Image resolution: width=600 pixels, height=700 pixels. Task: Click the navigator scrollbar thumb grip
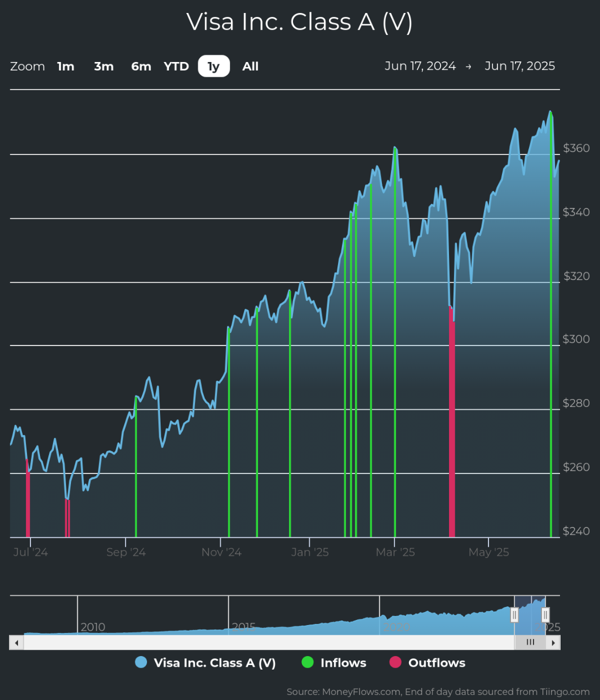pos(530,643)
